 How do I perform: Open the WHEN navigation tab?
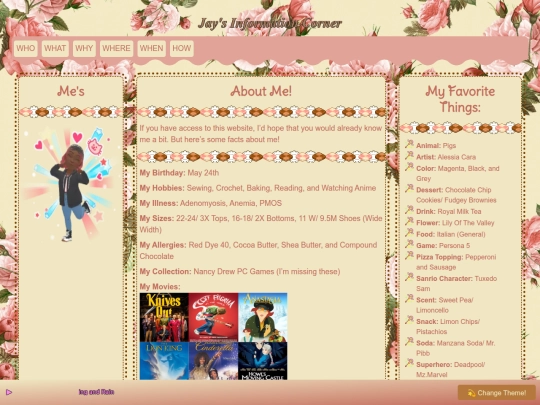152,48
